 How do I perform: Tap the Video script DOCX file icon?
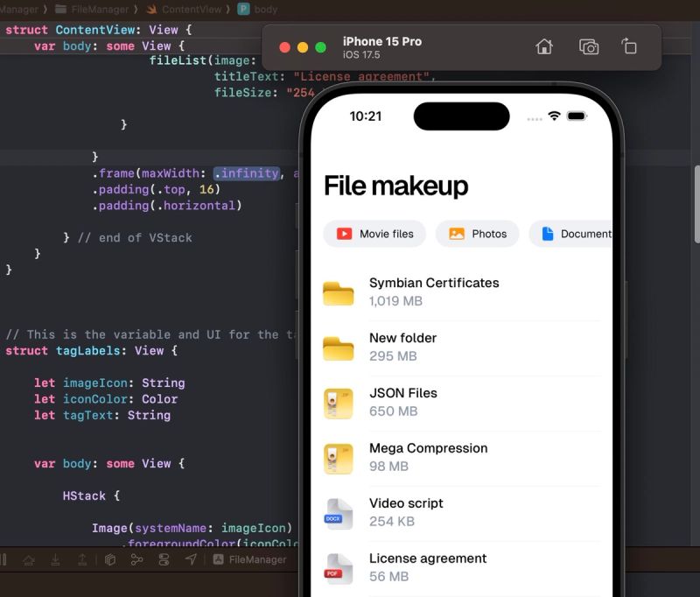click(x=339, y=514)
